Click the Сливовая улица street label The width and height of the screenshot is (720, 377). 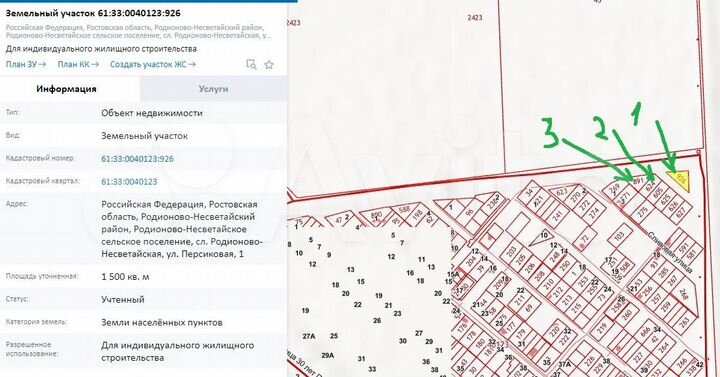(x=670, y=252)
